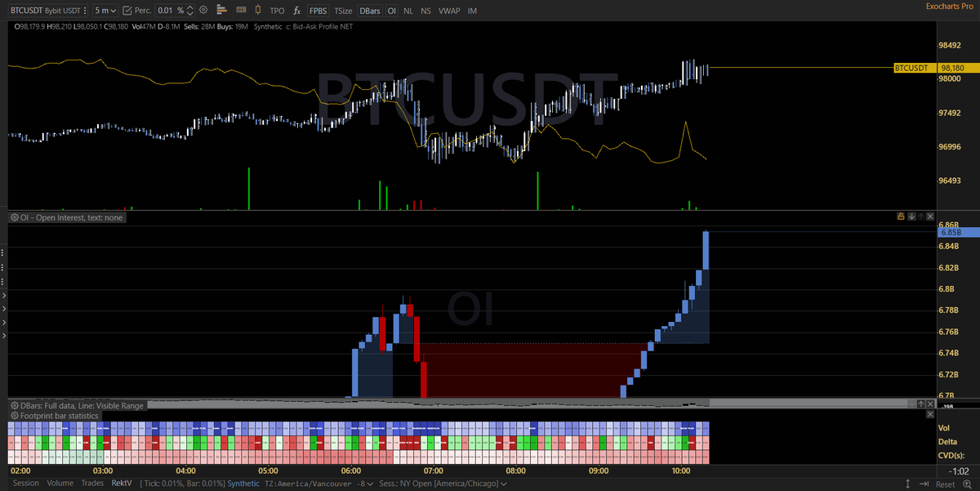The width and height of the screenshot is (980, 491).
Task: Click the scroll-to-latest arrow icon
Action: pos(924,484)
